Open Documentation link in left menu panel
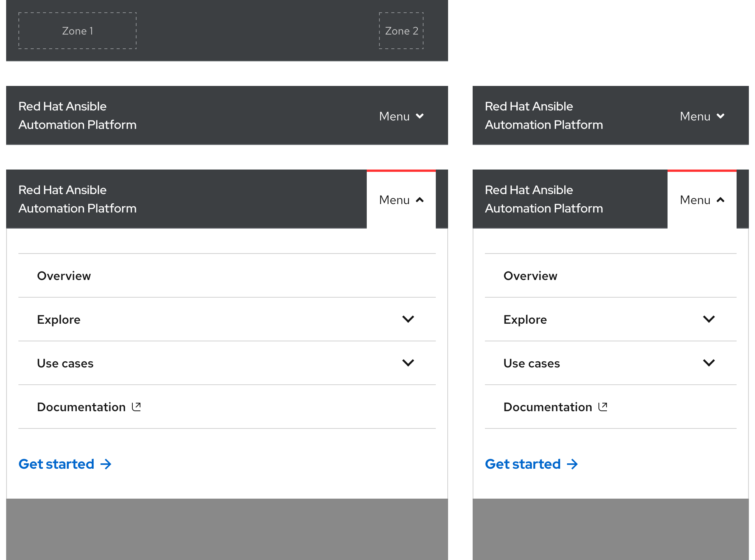Screen dimensions: 755x560 tap(81, 407)
